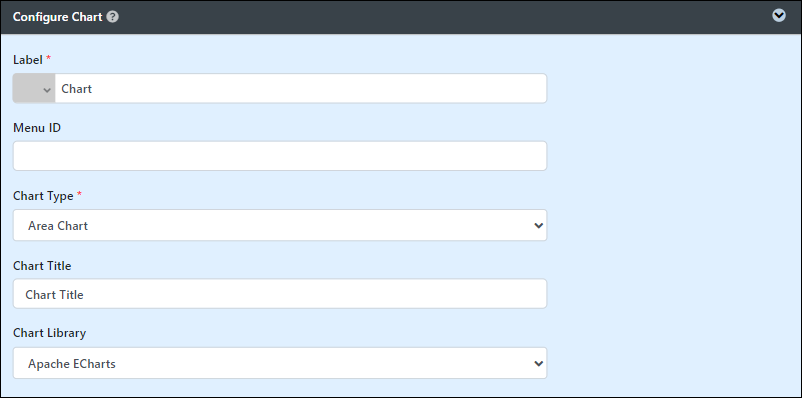802x398 pixels.
Task: Expand the Chart Library dropdown showing Apache ECharts
Action: coord(280,363)
